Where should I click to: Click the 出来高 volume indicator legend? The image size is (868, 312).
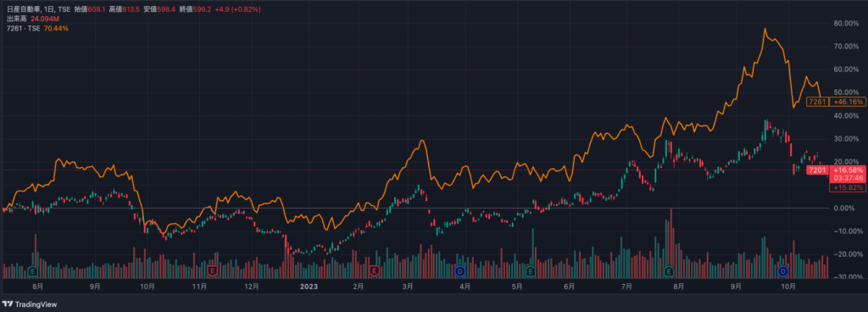click(17, 19)
